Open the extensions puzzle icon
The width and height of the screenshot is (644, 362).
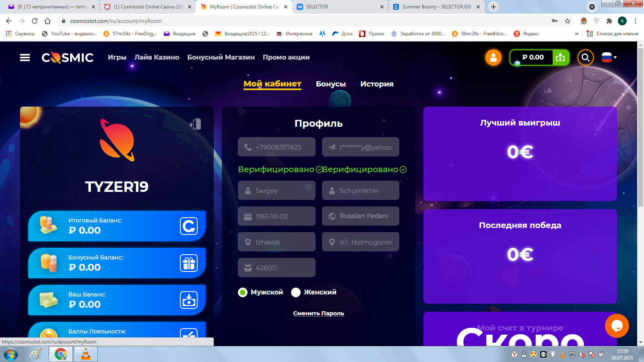click(x=609, y=21)
